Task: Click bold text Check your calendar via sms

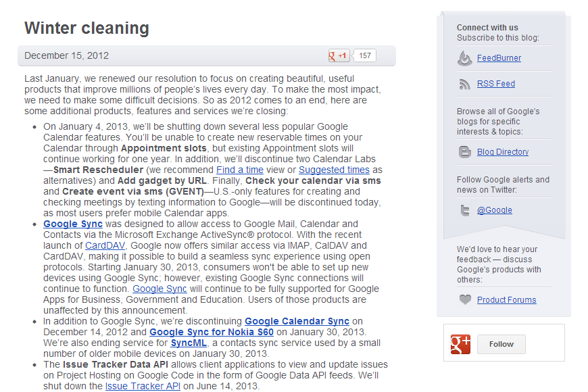Action: point(313,181)
